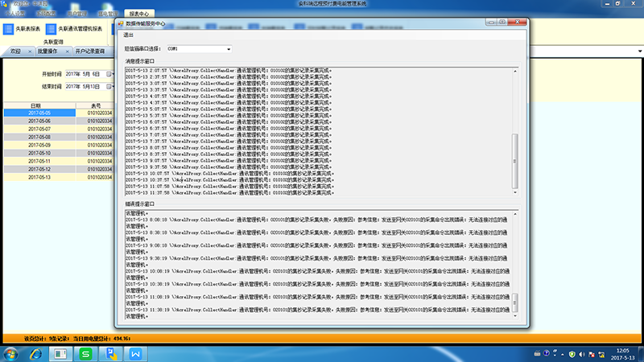This screenshot has height=362, width=644.
Task: Click the 退出 menu in dialog
Action: [129, 35]
